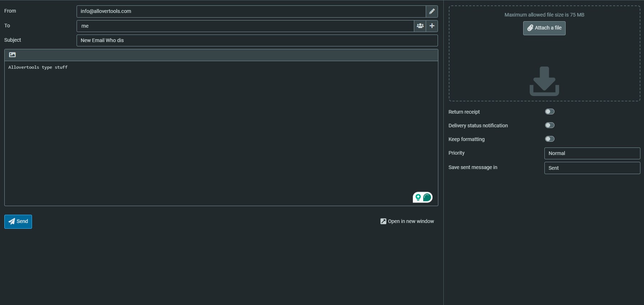Open Priority dropdown showing Normal
This screenshot has height=305, width=644.
coord(592,153)
